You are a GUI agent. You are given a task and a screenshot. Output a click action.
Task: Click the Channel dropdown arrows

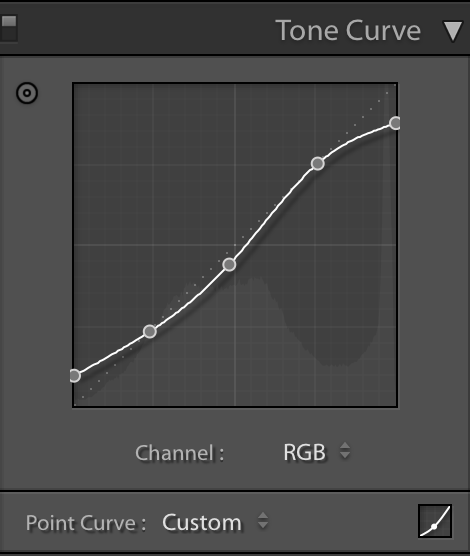click(x=345, y=451)
